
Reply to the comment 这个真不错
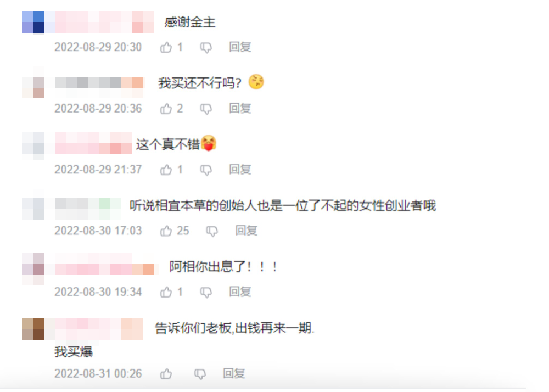(x=240, y=170)
